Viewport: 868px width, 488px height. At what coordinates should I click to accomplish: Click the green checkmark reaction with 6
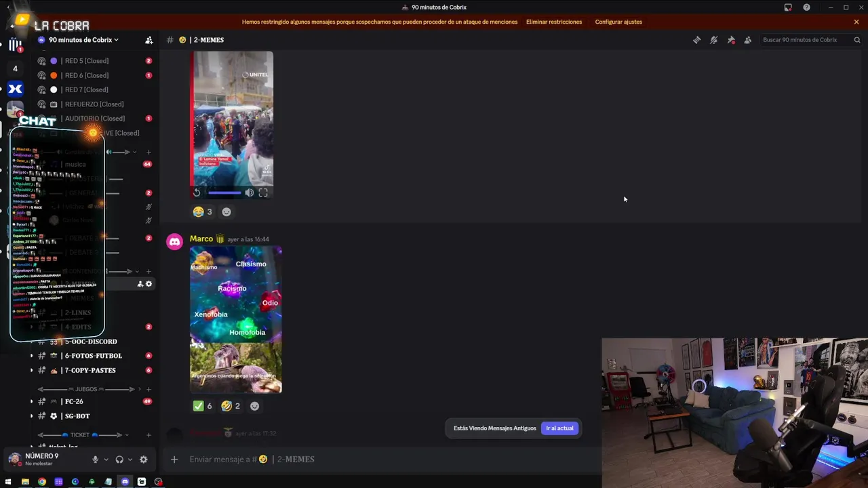tap(203, 406)
